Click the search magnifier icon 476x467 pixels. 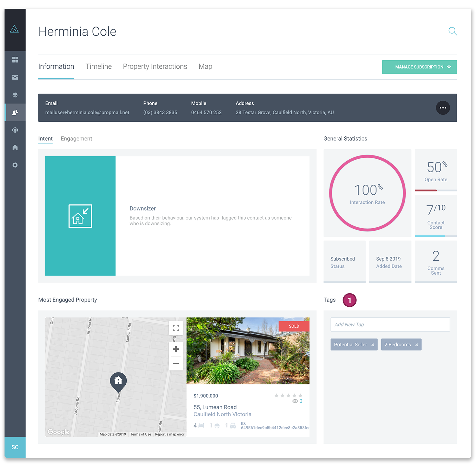tap(453, 31)
